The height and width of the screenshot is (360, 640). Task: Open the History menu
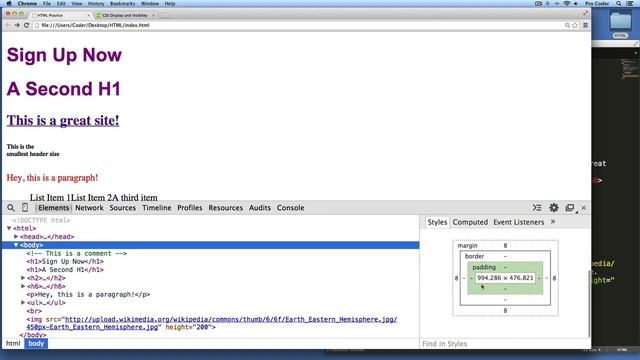tap(96, 3)
